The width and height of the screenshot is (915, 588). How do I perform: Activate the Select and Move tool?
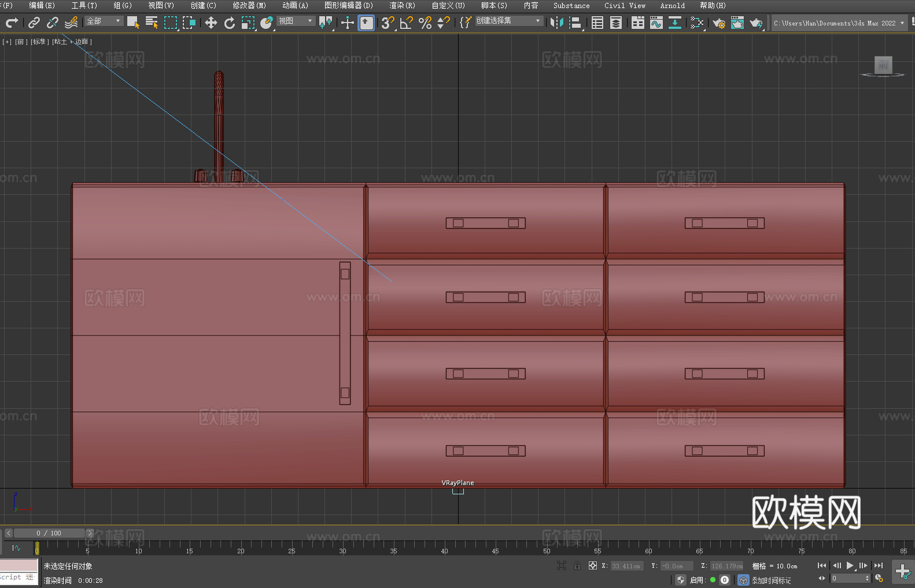(x=211, y=23)
